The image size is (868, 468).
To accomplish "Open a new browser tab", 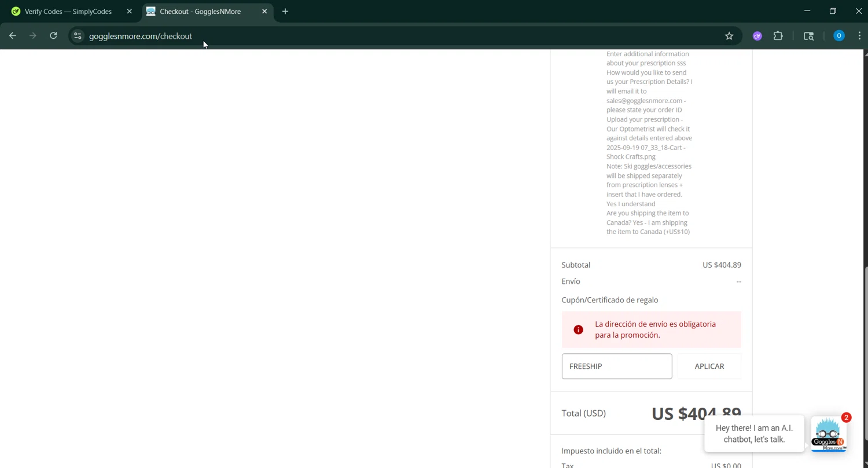I will pos(285,12).
